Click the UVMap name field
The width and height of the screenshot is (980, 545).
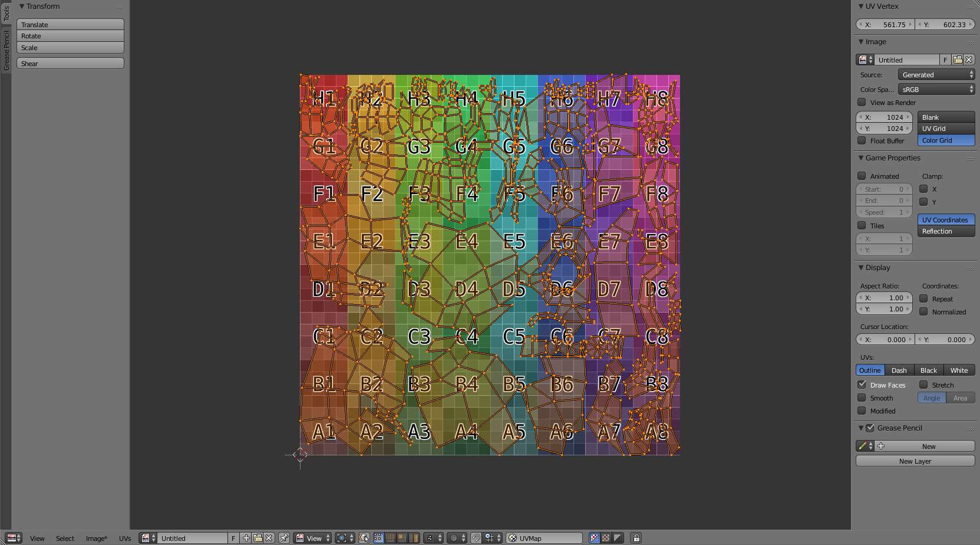click(x=544, y=538)
